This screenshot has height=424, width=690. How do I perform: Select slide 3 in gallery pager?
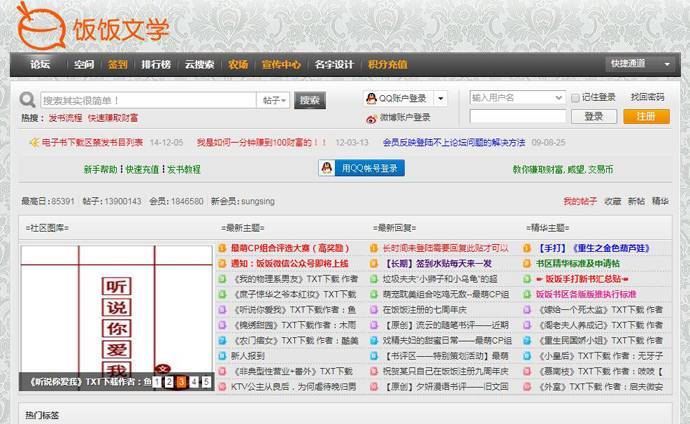click(182, 381)
